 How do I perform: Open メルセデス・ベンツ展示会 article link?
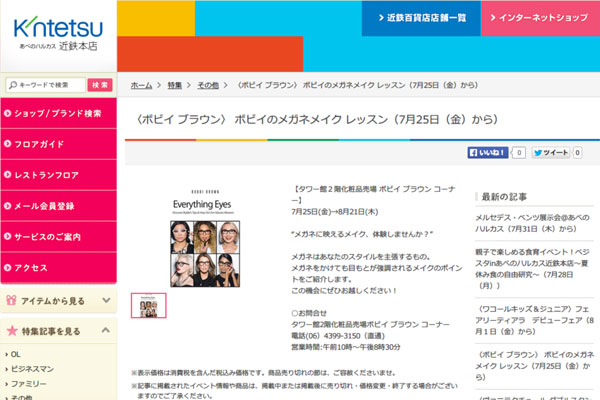tap(532, 223)
